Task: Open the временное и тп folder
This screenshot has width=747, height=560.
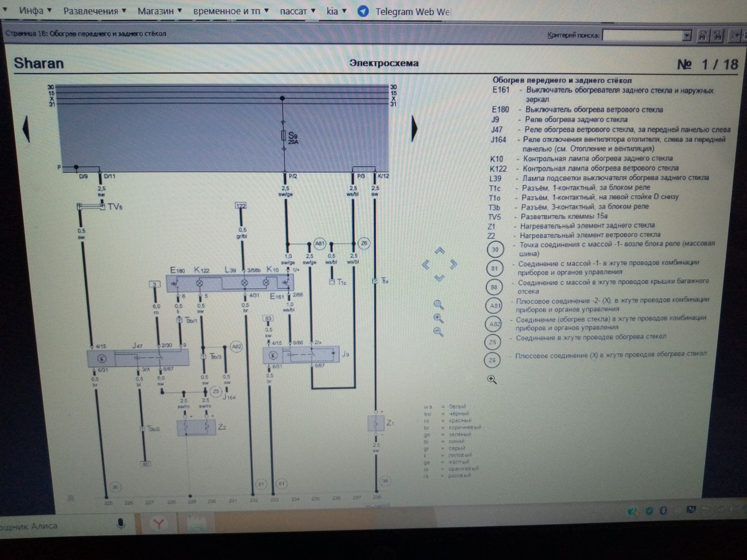Action: pos(231,11)
